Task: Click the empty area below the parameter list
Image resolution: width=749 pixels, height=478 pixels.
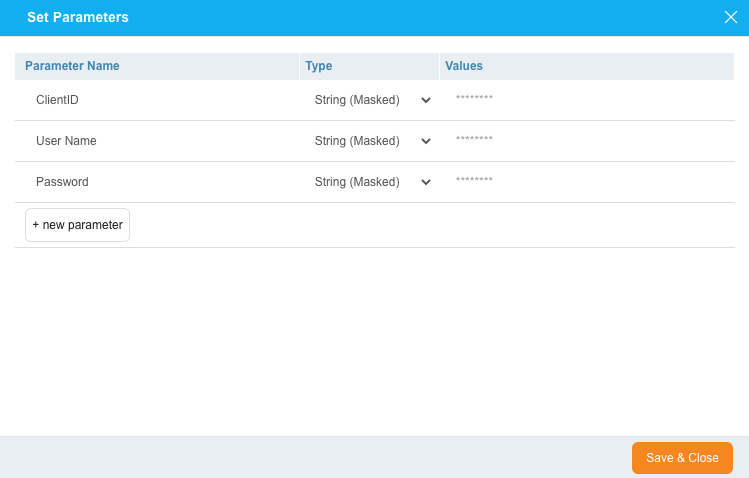Action: [x=374, y=340]
